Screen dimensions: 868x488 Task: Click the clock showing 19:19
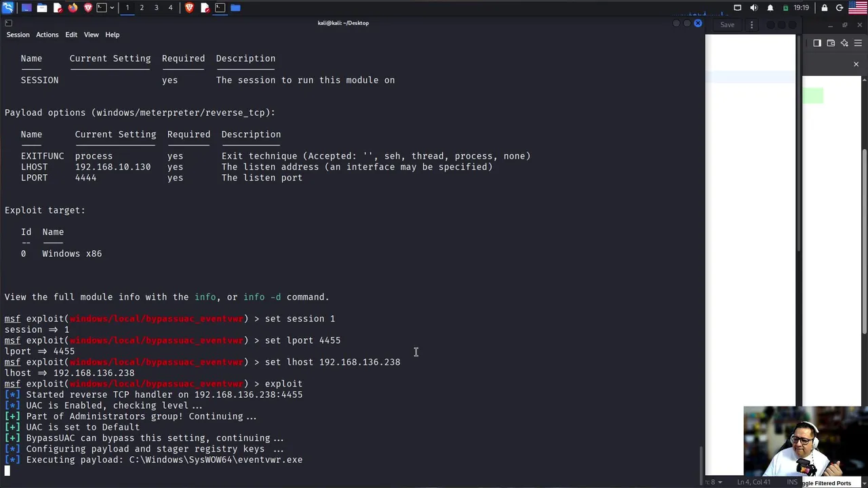pos(801,7)
